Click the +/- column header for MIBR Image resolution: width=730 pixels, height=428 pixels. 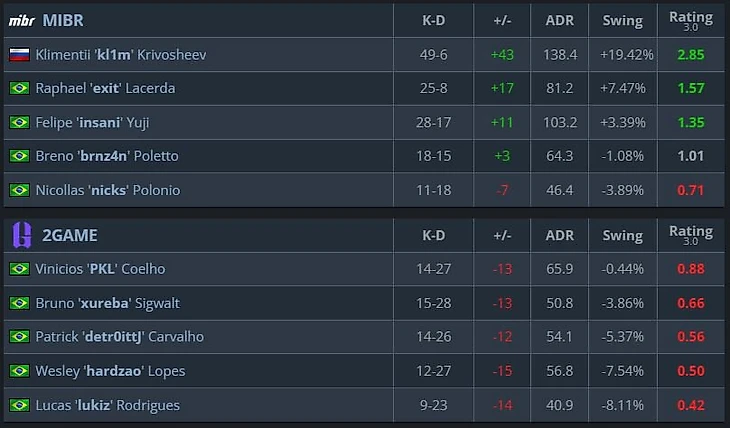(502, 21)
